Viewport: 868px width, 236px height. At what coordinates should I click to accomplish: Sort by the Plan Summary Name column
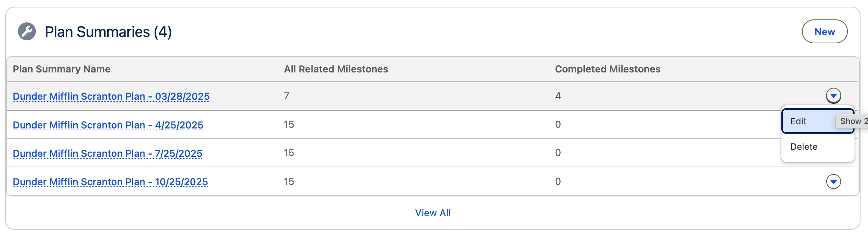point(62,69)
